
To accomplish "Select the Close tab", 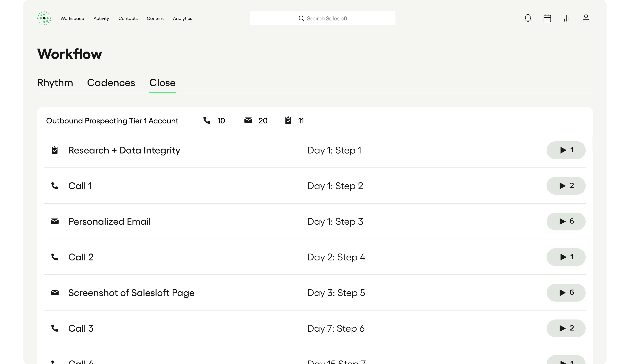I will click(x=163, y=83).
